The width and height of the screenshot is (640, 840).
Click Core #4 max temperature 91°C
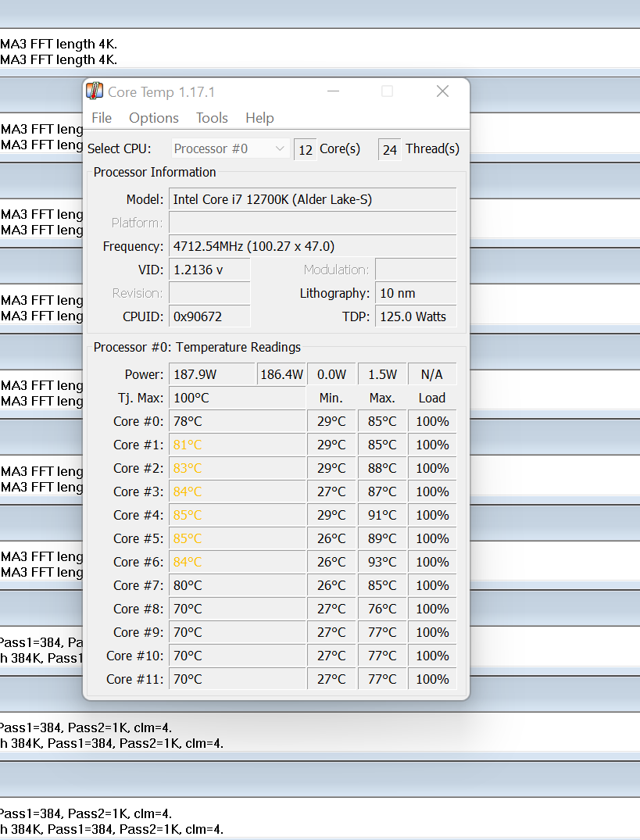[382, 516]
